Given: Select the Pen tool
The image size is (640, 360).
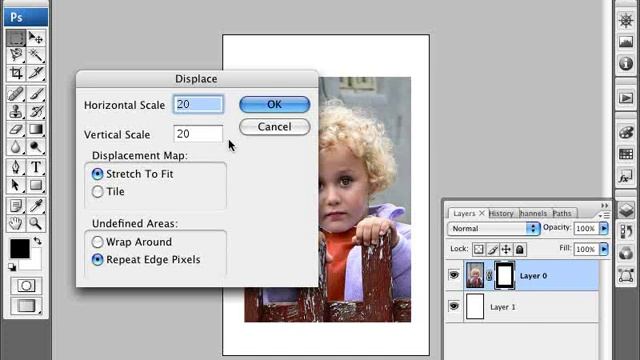Looking at the screenshot, I should pyautogui.click(x=16, y=167).
